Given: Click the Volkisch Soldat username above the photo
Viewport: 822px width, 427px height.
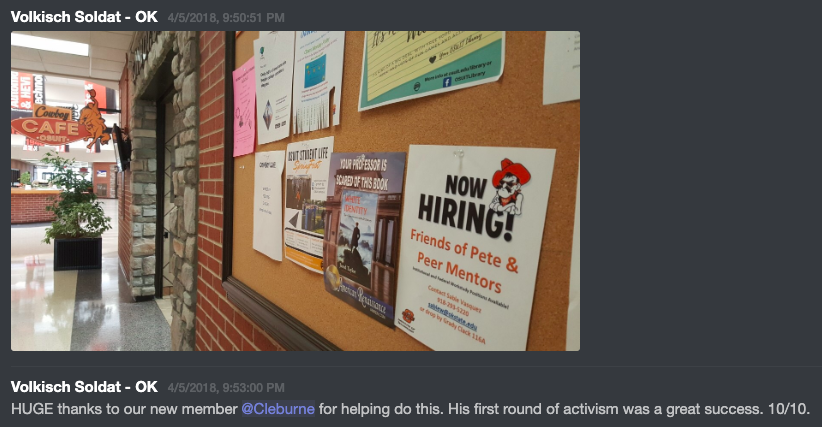Looking at the screenshot, I should tap(84, 17).
